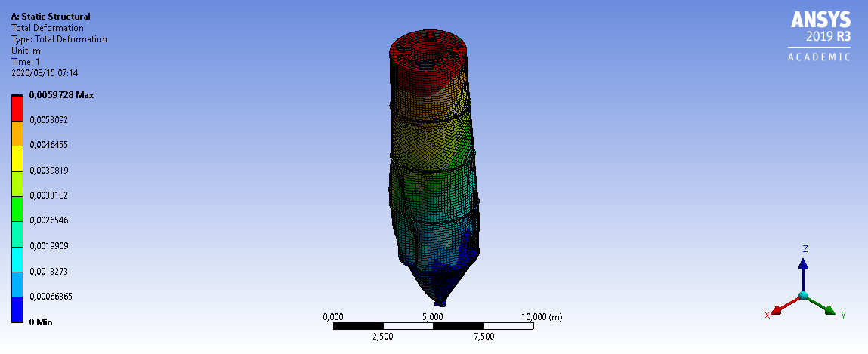The width and height of the screenshot is (868, 354).
Task: Click the dark blue legend band
Action: (17, 309)
